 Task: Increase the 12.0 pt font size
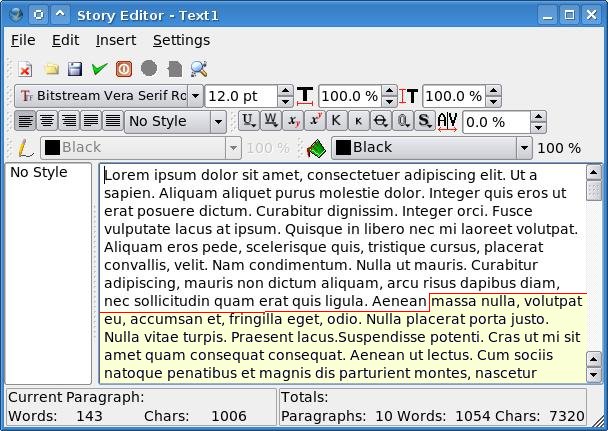click(x=286, y=91)
